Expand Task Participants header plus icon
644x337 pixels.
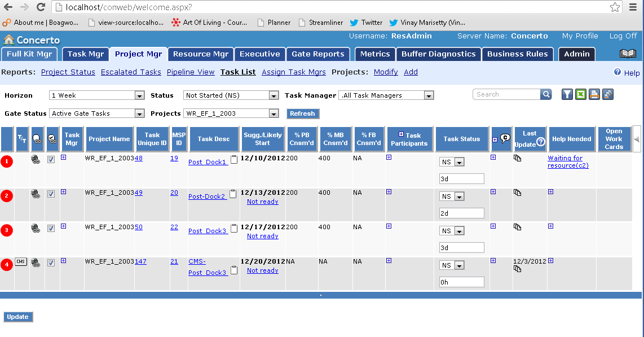[x=402, y=134]
